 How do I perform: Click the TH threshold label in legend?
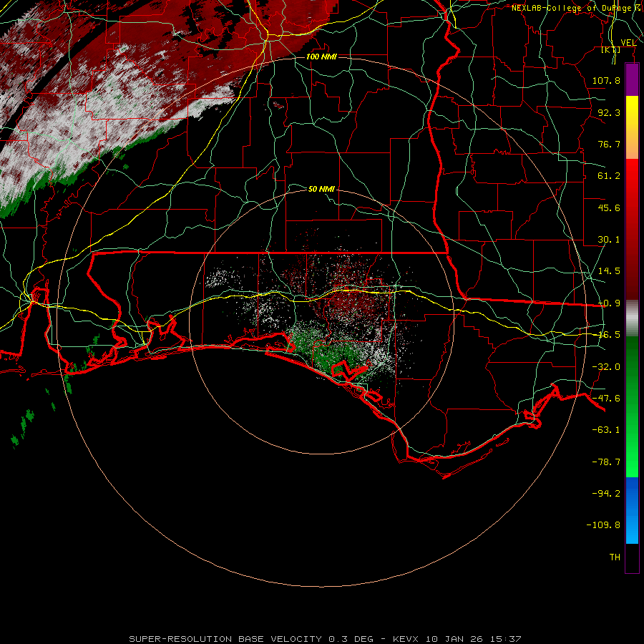tap(615, 557)
